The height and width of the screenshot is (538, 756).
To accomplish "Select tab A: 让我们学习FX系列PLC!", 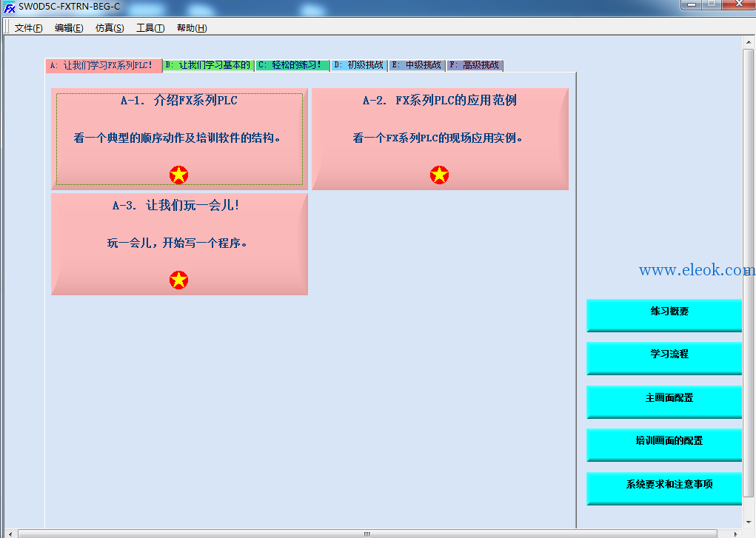I will [x=104, y=66].
